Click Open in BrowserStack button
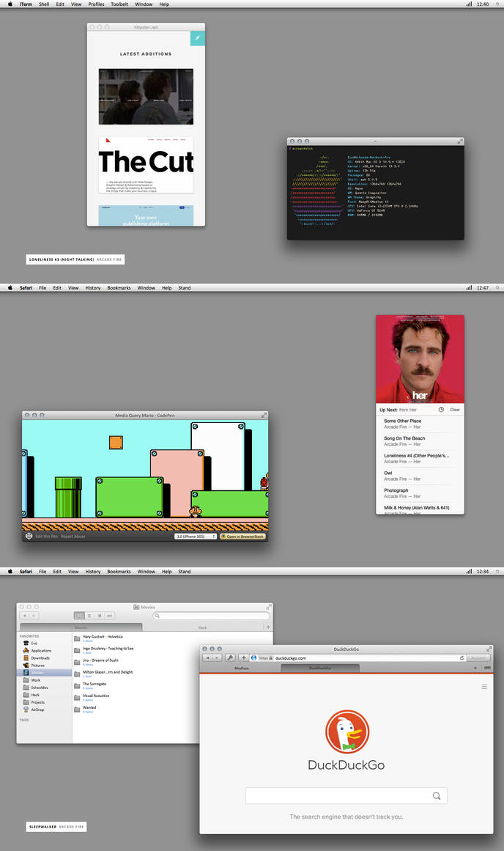Image resolution: width=504 pixels, height=851 pixels. [x=242, y=537]
